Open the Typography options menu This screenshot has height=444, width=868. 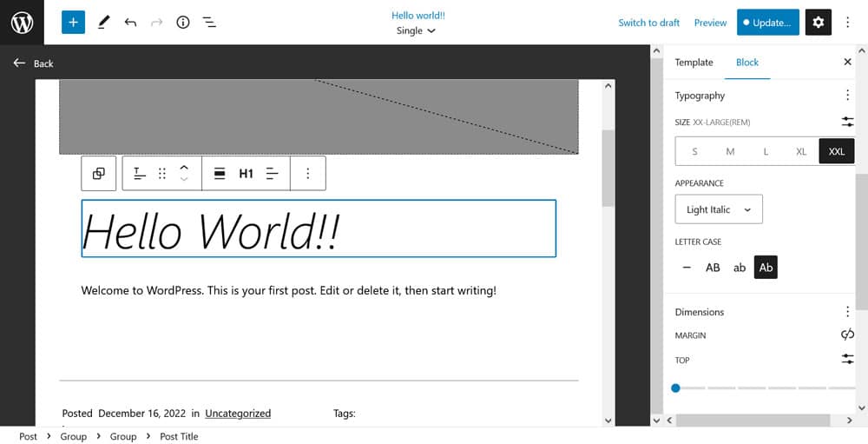(847, 96)
